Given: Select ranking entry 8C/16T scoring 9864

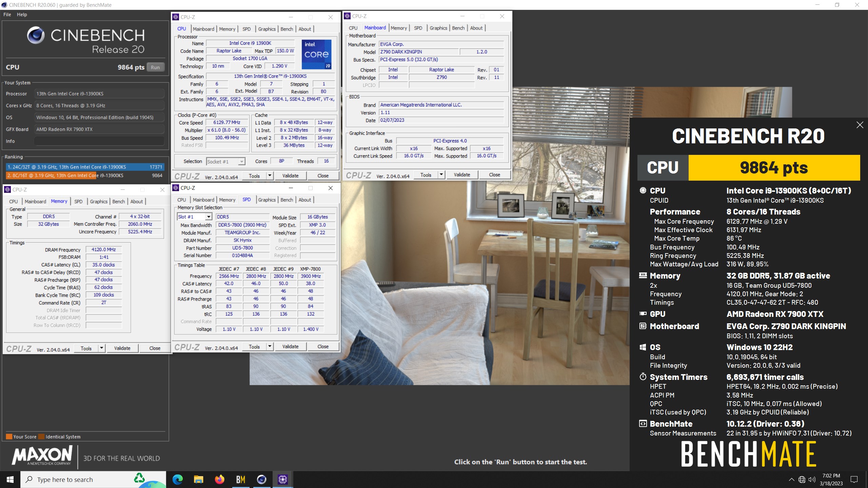Looking at the screenshot, I should coord(85,175).
